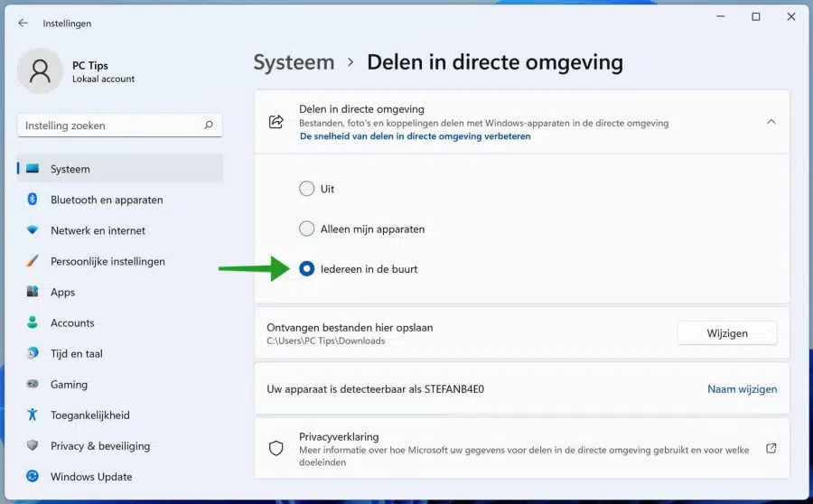Image resolution: width=813 pixels, height=504 pixels.
Task: Click the Tijd en taal clock icon
Action: point(33,353)
